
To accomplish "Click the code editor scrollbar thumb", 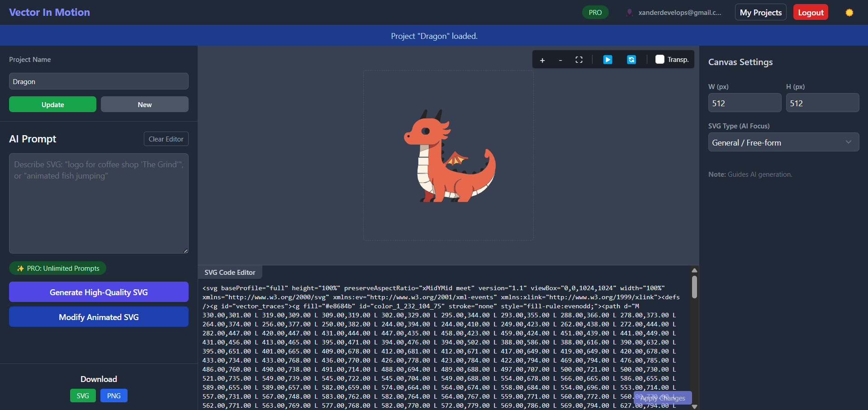I will click(x=694, y=287).
